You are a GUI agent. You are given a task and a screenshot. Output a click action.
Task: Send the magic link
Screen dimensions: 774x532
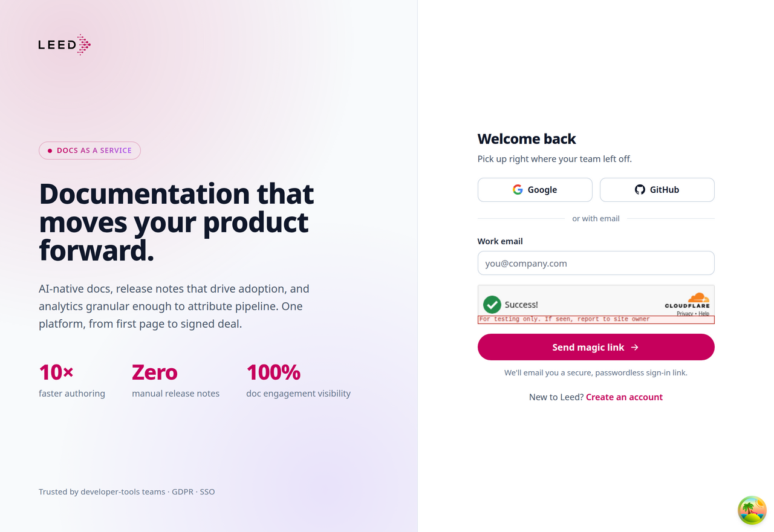[596, 347]
